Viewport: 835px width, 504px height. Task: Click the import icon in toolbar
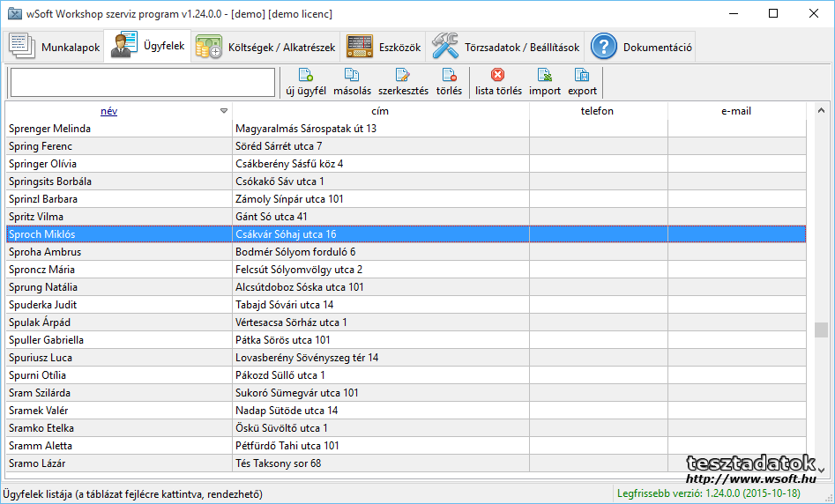545,76
